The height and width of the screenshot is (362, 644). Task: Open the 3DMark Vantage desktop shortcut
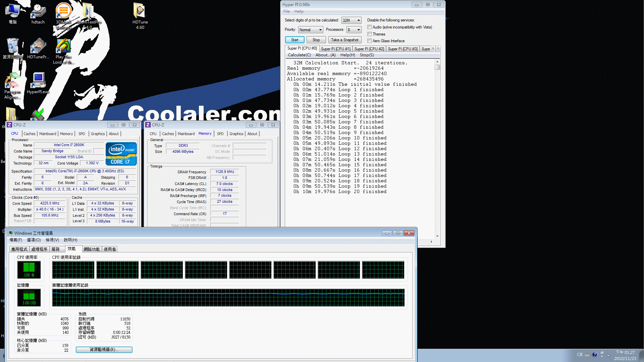click(x=63, y=16)
